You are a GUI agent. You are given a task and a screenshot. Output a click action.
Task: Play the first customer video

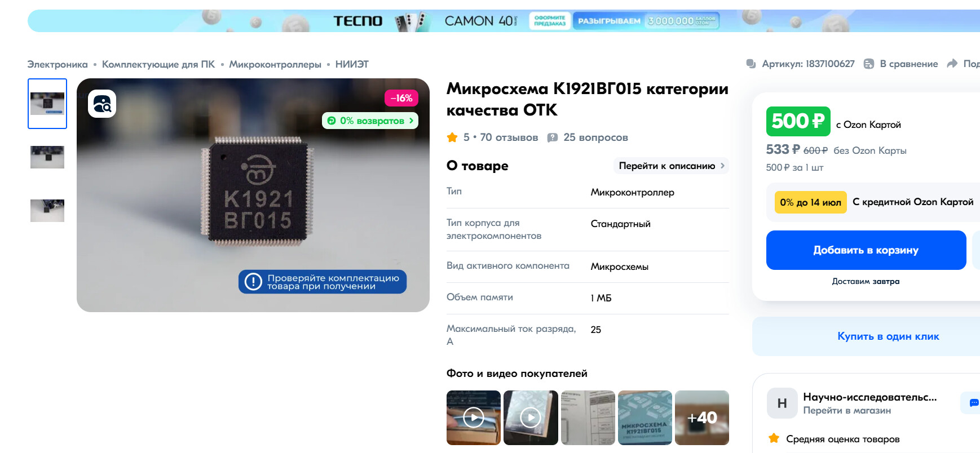click(x=474, y=418)
